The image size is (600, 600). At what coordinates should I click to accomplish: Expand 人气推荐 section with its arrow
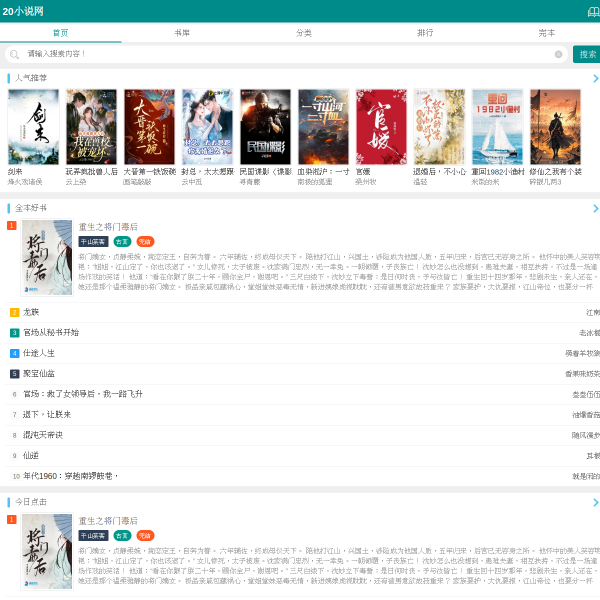(595, 78)
